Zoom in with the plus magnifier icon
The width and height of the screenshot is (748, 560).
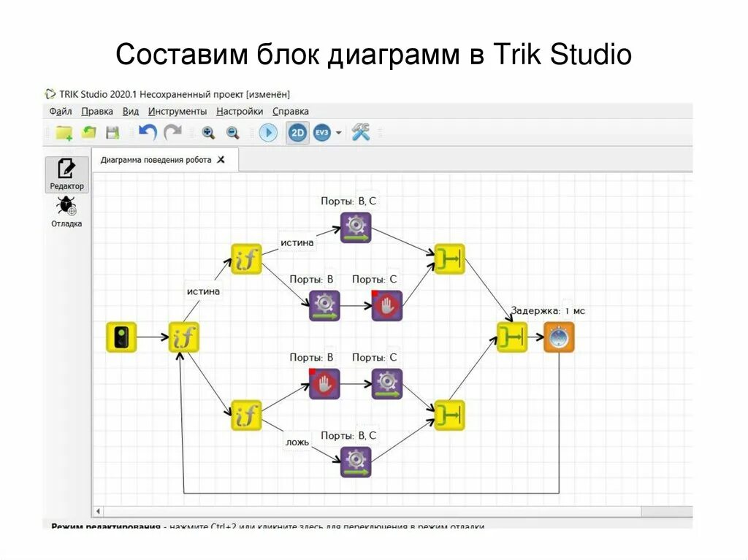tap(208, 133)
